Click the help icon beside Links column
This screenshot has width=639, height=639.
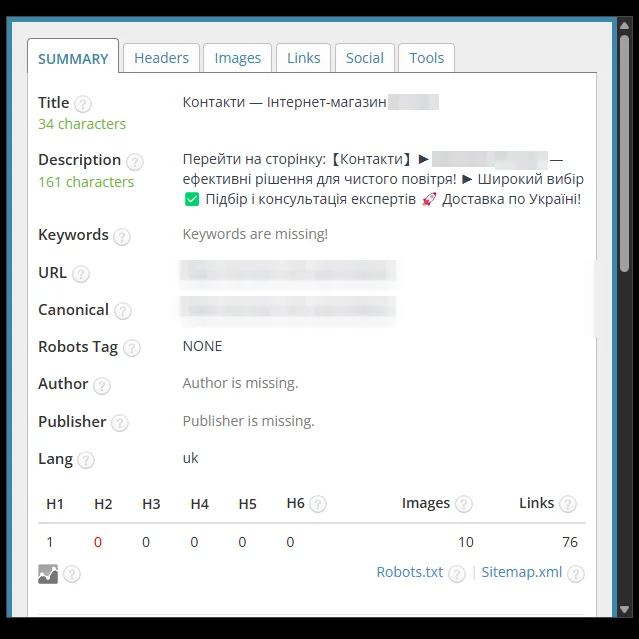coord(568,504)
